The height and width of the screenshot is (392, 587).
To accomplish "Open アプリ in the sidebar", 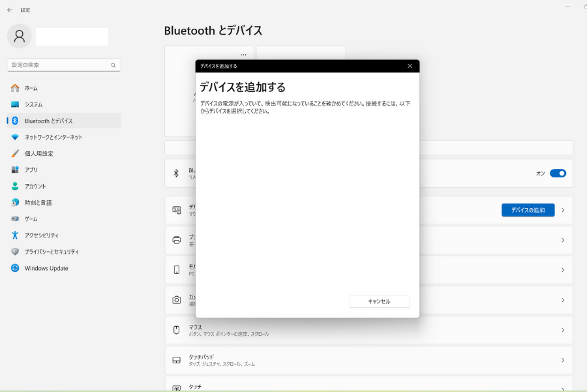I will coord(64,170).
